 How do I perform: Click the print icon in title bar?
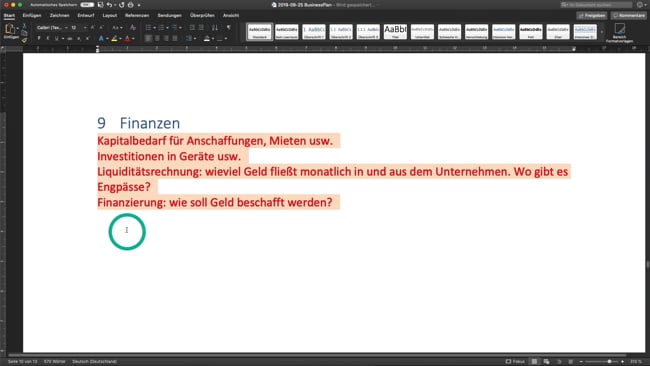pyautogui.click(x=131, y=5)
